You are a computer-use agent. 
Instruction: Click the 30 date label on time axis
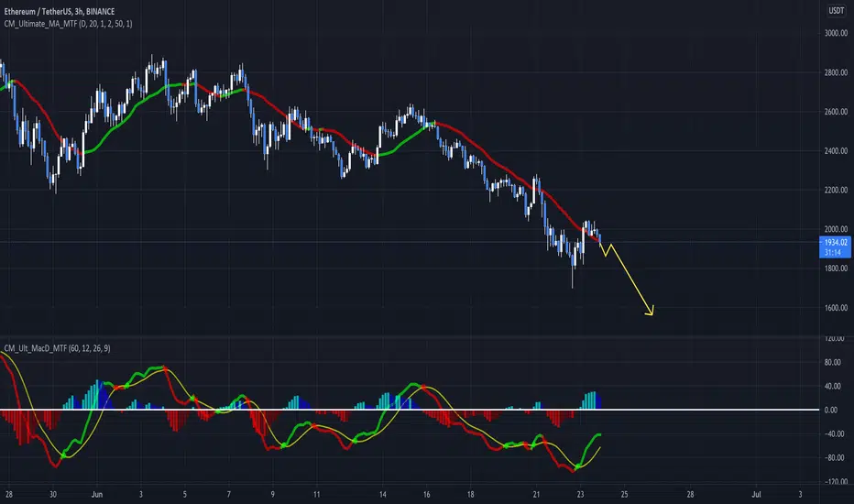pos(53,495)
